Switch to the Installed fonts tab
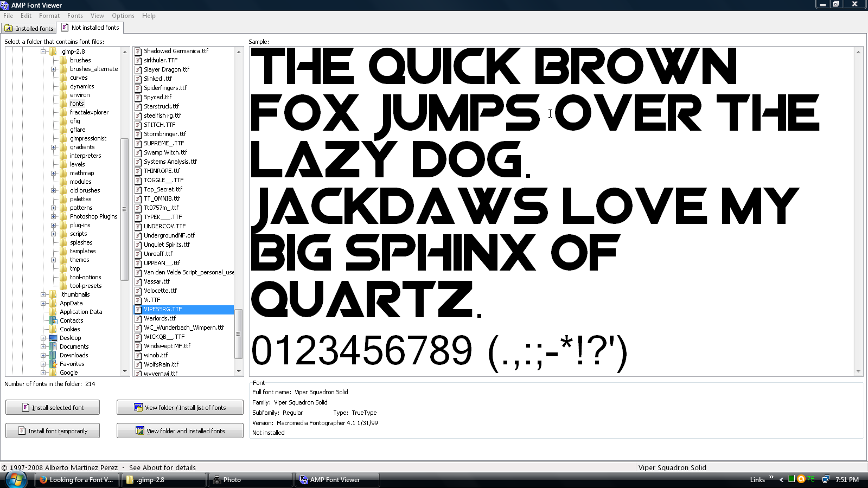This screenshot has width=868, height=488. (x=29, y=28)
